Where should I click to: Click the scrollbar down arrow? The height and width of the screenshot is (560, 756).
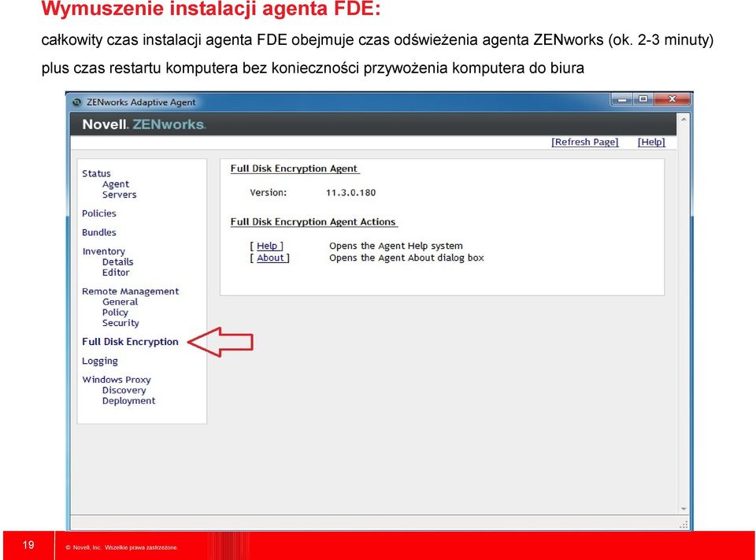click(684, 509)
